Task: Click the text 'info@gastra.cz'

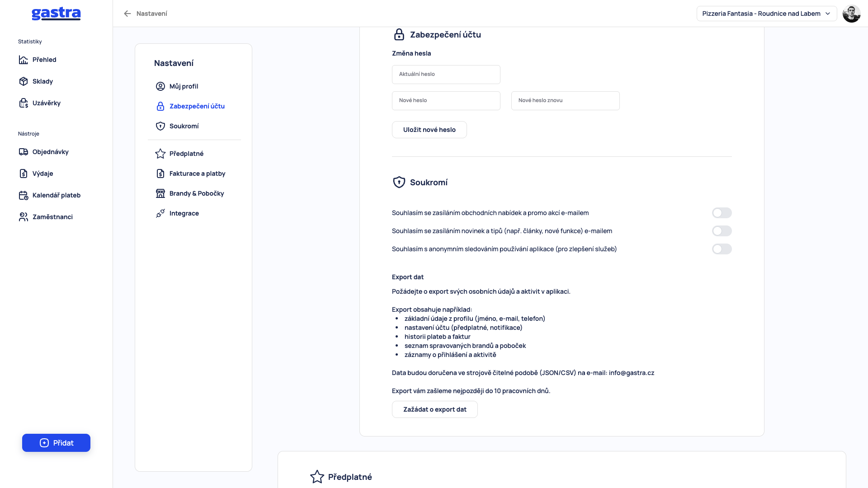Action: click(632, 373)
